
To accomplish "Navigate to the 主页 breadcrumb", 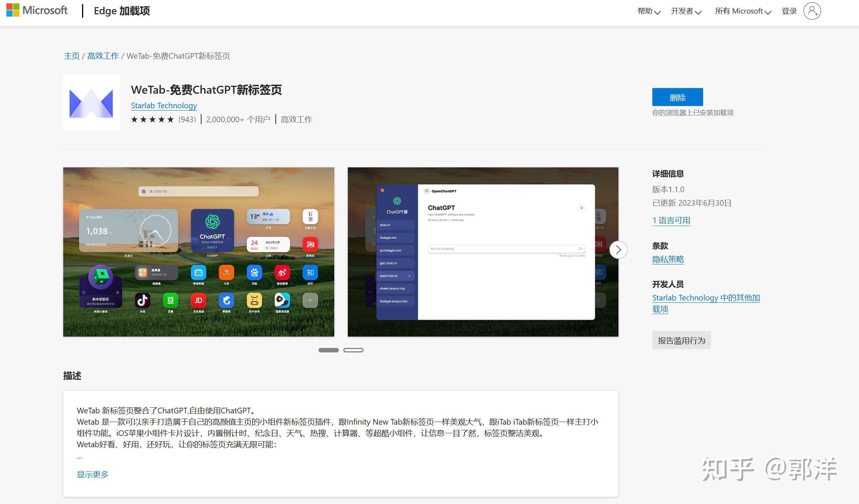I will (x=72, y=56).
